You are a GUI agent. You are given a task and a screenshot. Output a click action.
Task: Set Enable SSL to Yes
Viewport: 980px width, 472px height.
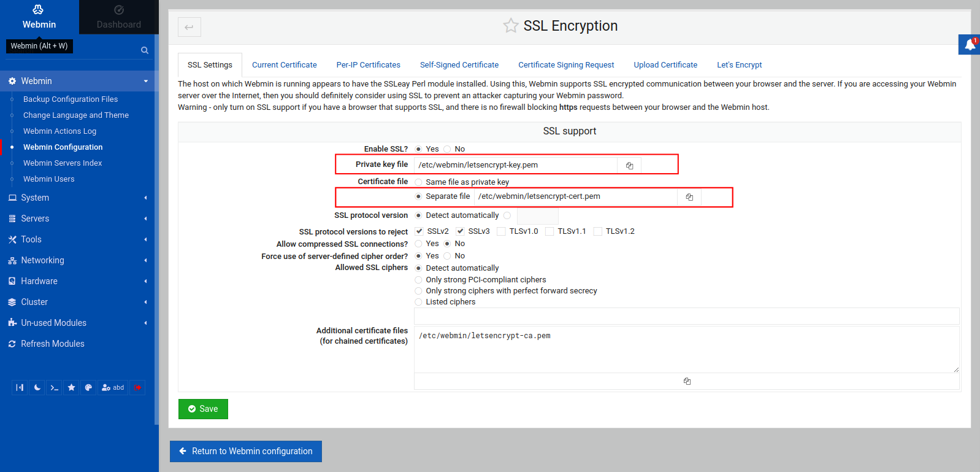(x=418, y=149)
